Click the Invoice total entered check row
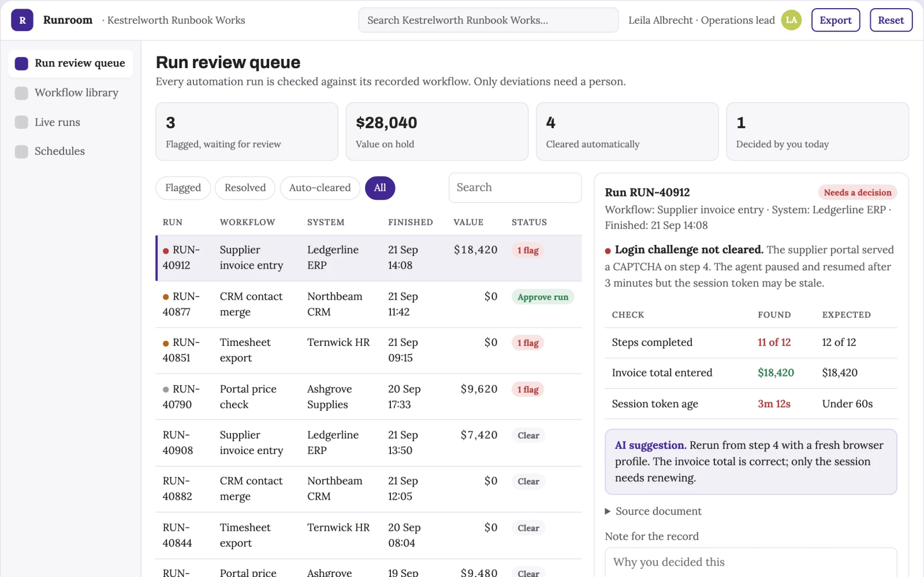 click(751, 373)
